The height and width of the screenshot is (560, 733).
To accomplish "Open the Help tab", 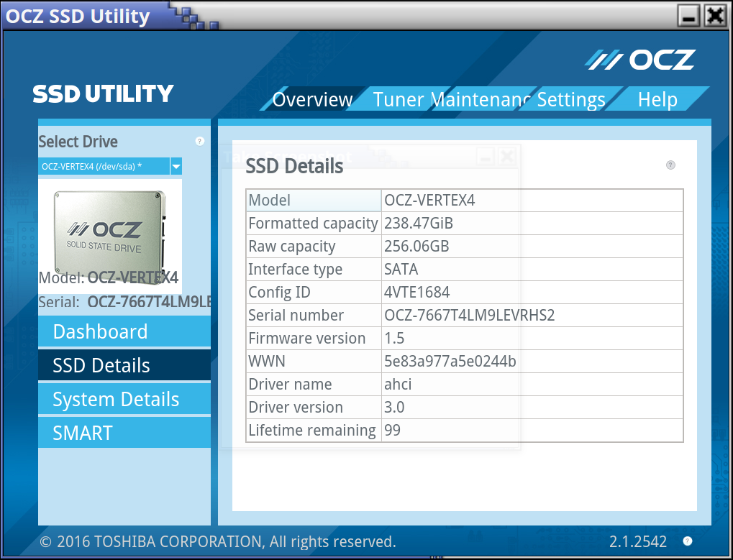I will click(x=657, y=99).
